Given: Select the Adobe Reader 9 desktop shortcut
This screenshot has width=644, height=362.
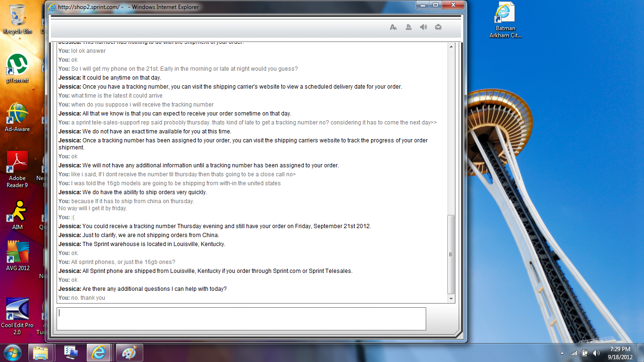Looking at the screenshot, I should coord(17,170).
